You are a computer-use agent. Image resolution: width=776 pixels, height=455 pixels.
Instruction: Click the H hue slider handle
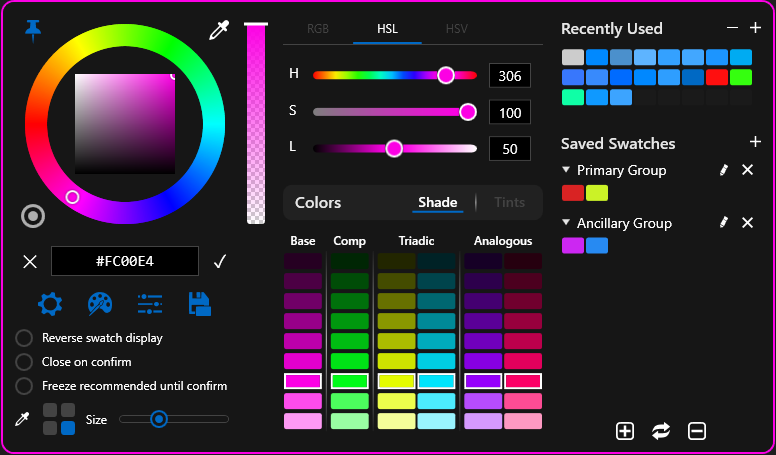(x=446, y=75)
